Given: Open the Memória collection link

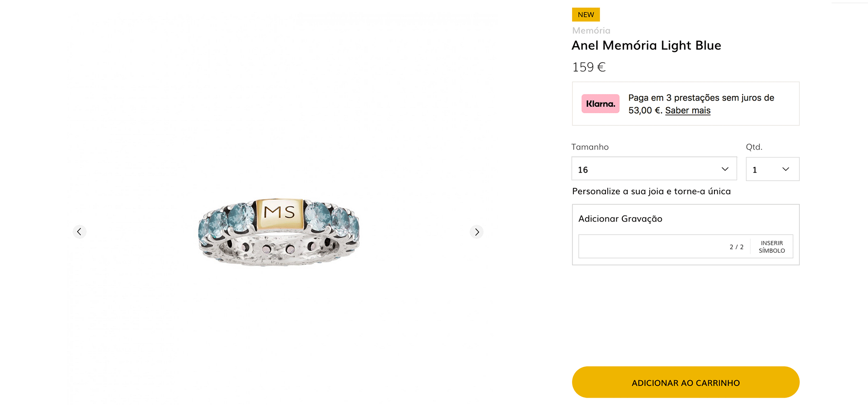Looking at the screenshot, I should pos(591,31).
